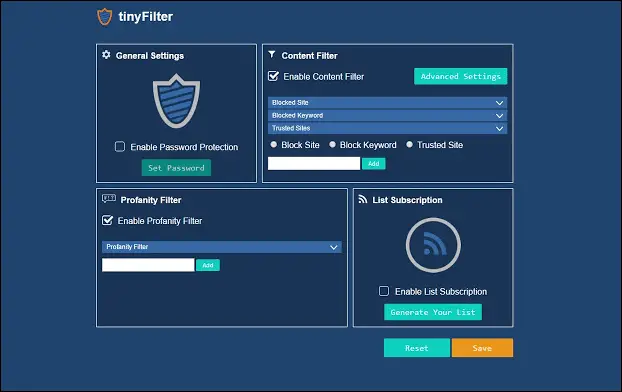Click the Content Filter heading
The image size is (622, 392).
tap(309, 56)
